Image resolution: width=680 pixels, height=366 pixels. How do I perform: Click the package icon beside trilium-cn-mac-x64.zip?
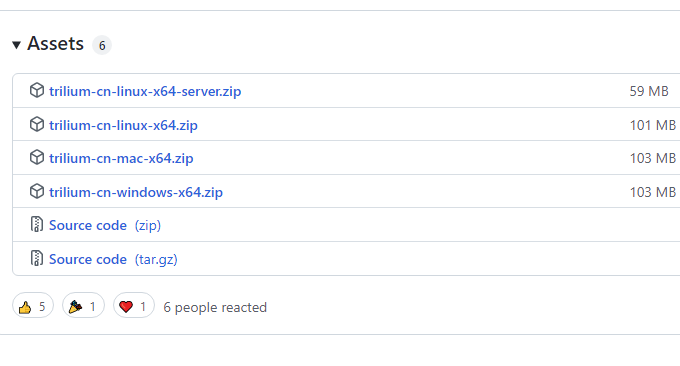pos(37,157)
